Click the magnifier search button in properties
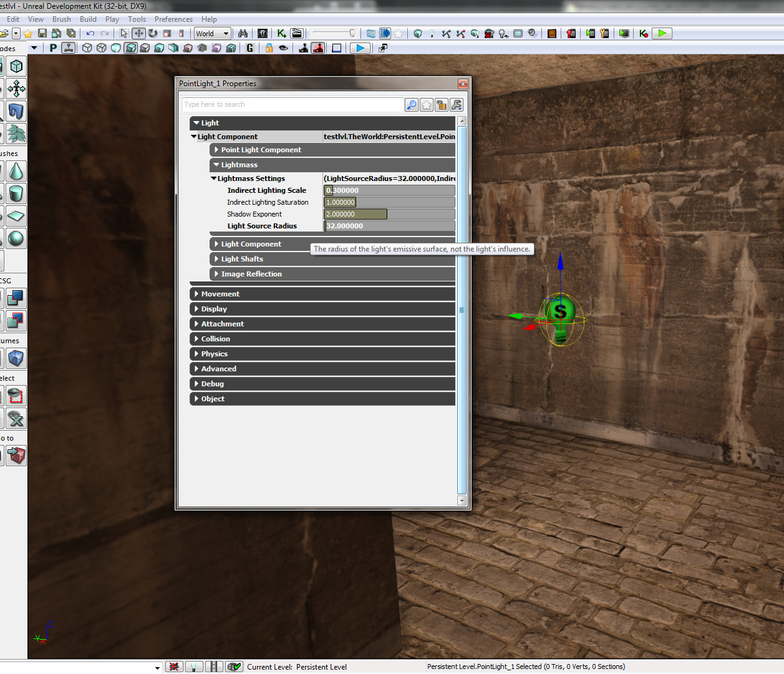Screen dimensions: 784x674 point(412,105)
